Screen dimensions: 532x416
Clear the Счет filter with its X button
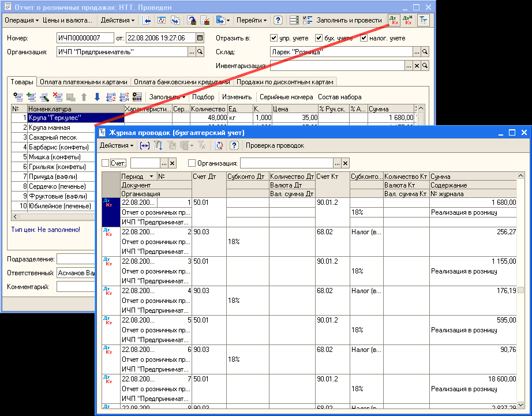[173, 163]
